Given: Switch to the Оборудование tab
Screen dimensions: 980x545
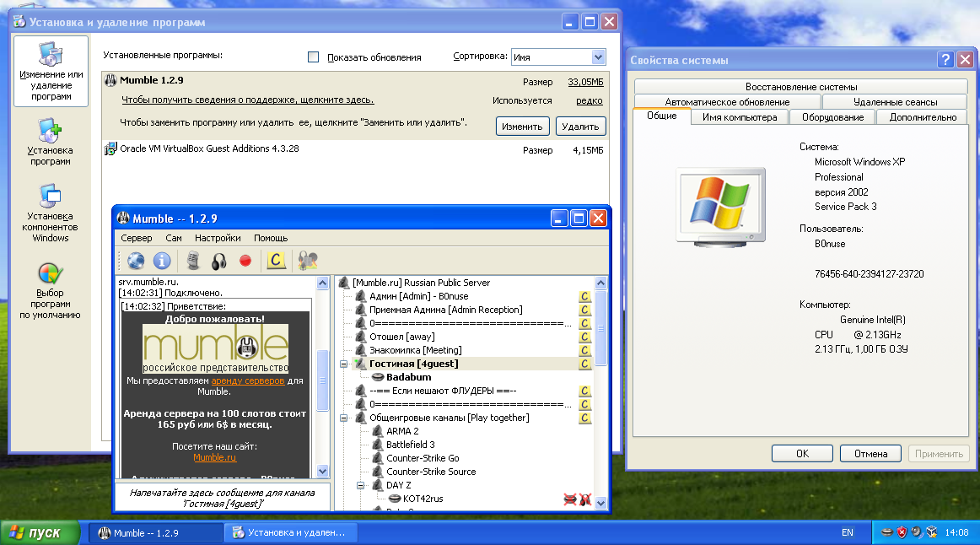Looking at the screenshot, I should click(832, 117).
